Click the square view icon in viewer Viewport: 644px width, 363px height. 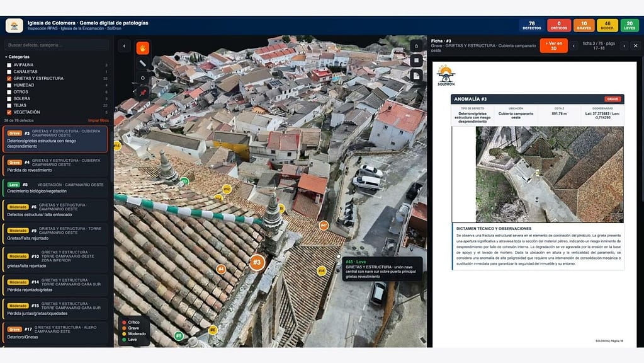416,60
